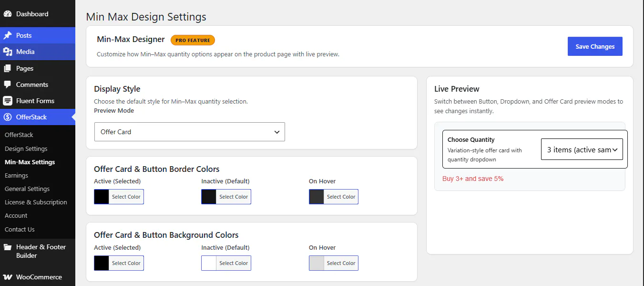Open License & Subscription page
This screenshot has width=644, height=286.
point(36,202)
